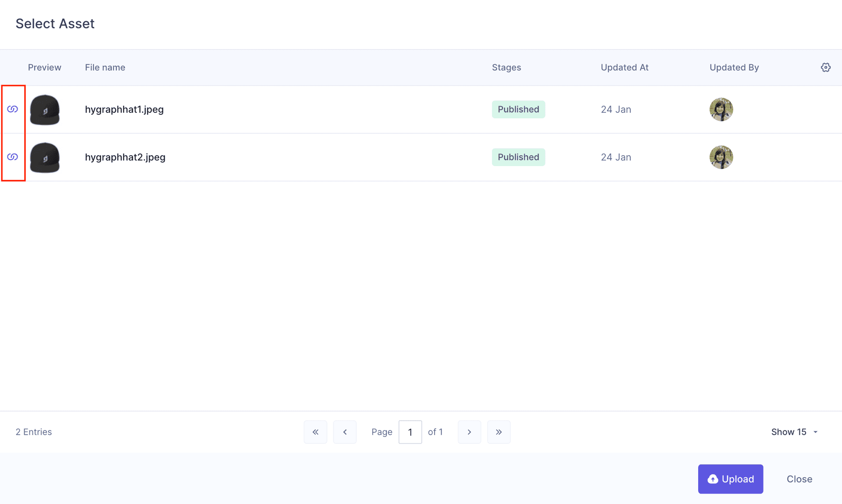Image resolution: width=842 pixels, height=504 pixels.
Task: Toggle selection for hygraphhat1.jpeg row
Action: (x=13, y=109)
